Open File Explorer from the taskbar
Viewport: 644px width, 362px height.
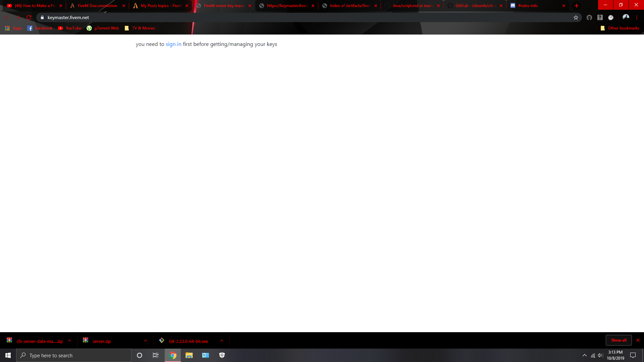click(189, 355)
